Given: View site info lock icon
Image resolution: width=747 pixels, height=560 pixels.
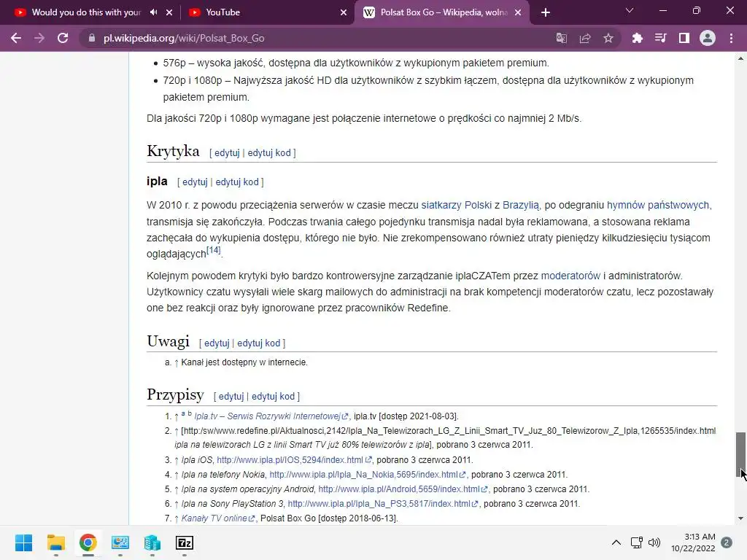Looking at the screenshot, I should click(x=92, y=38).
